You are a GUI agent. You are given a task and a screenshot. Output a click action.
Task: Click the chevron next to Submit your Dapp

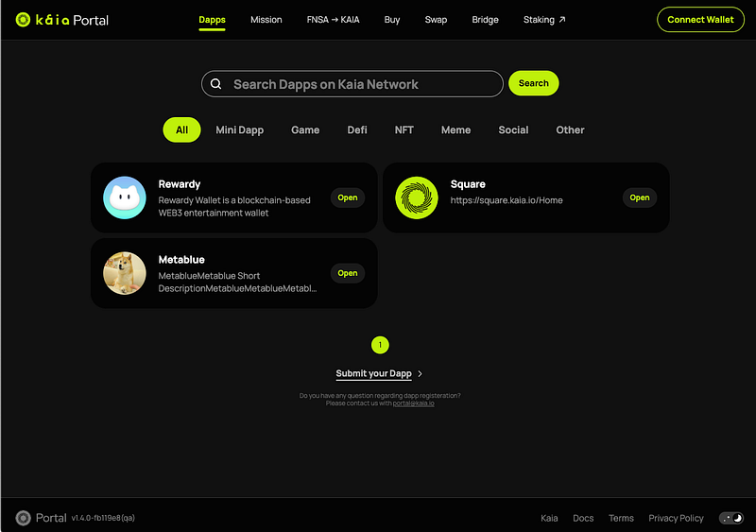click(420, 374)
